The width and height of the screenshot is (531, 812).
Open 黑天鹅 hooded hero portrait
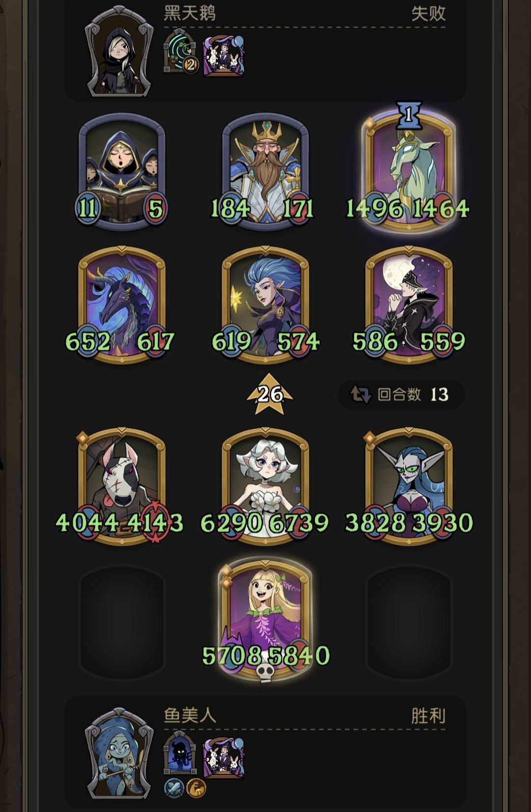tap(118, 52)
